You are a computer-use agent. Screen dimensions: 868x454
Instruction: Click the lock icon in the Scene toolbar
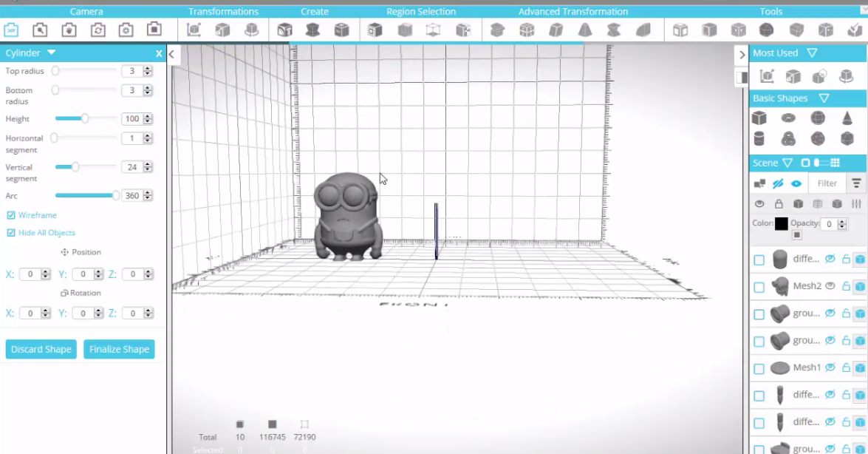tap(779, 204)
